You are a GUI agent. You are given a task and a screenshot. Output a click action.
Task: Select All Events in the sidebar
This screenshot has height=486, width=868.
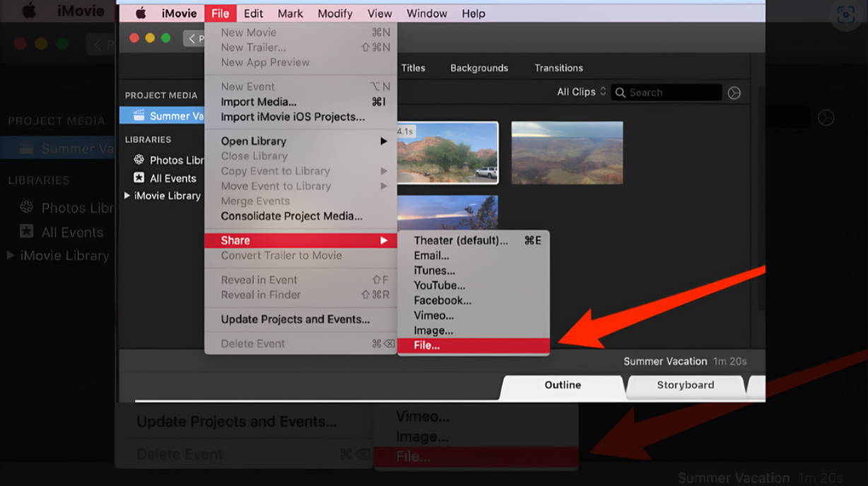[165, 179]
